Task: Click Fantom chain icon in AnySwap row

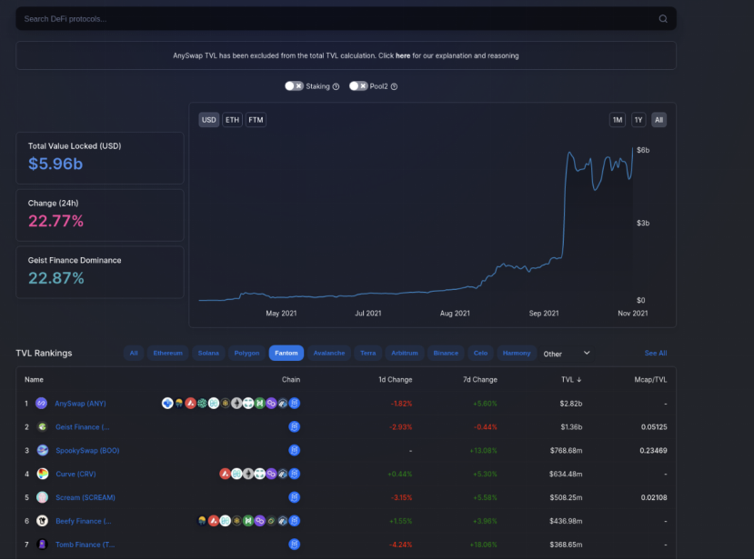Action: click(295, 404)
